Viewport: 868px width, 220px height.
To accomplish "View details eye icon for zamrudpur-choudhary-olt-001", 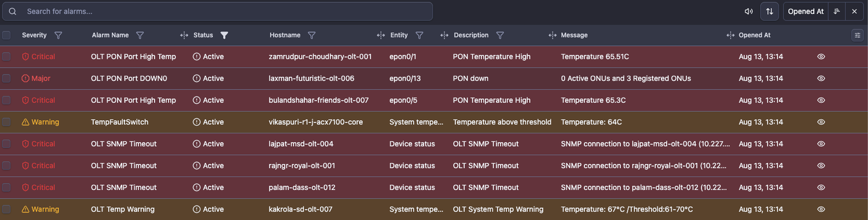I will click(821, 57).
